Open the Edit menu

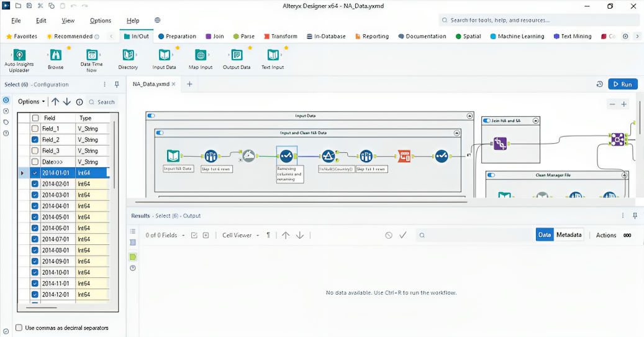click(x=41, y=21)
